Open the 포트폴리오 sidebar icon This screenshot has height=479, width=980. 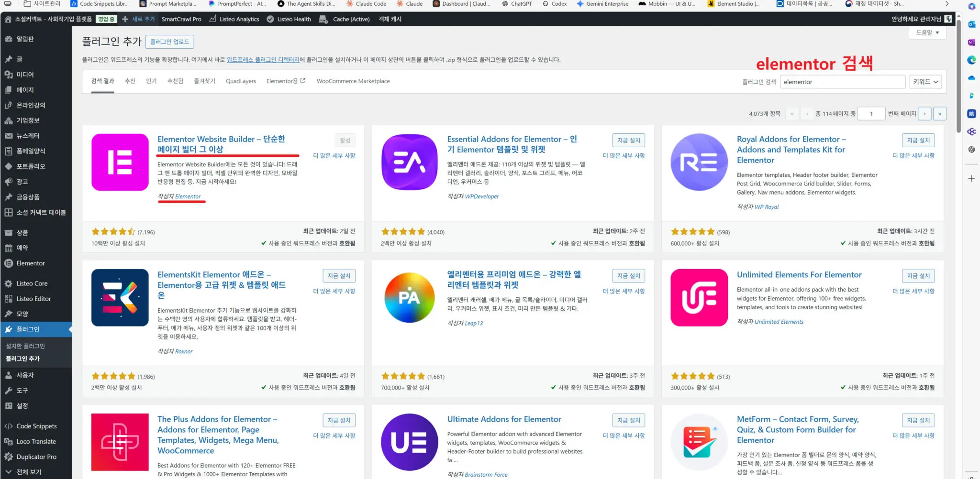[x=9, y=166]
